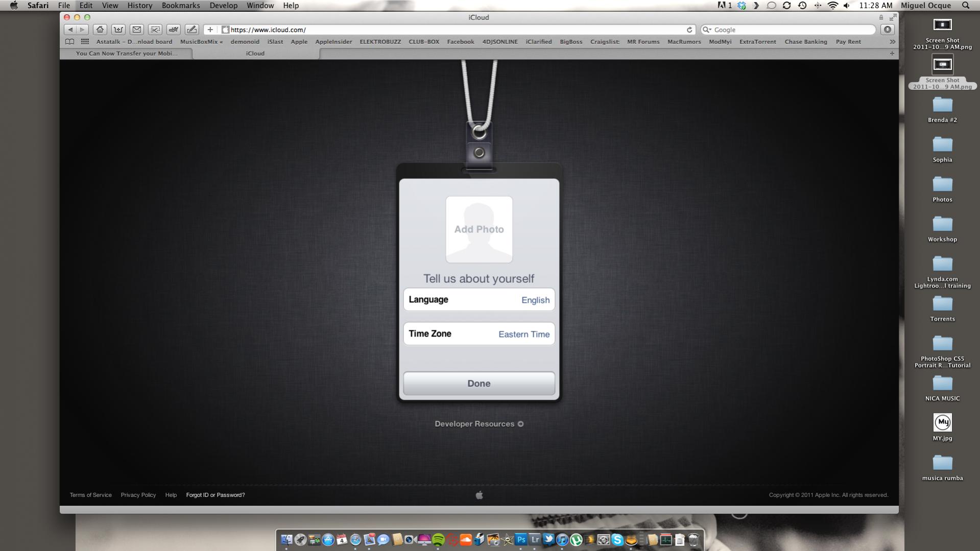This screenshot has width=980, height=551.
Task: Open iTunes from the Dock
Action: pos(562,539)
